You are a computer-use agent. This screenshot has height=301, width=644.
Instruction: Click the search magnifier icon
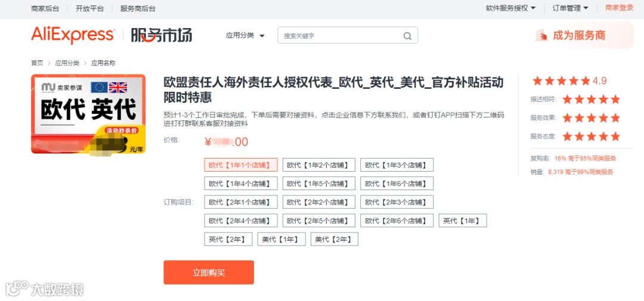click(x=407, y=36)
